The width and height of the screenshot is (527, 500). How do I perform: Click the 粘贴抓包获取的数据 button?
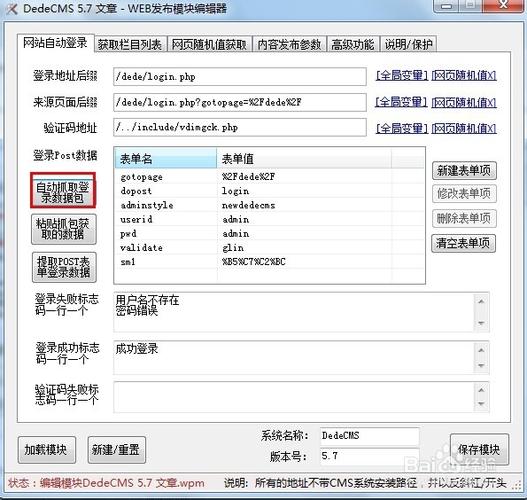[x=64, y=229]
